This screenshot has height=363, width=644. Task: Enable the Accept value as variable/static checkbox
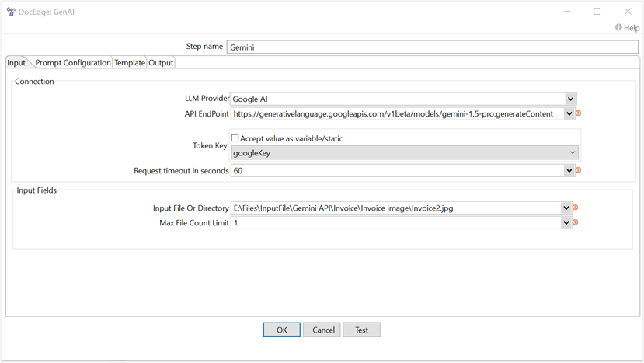[235, 138]
